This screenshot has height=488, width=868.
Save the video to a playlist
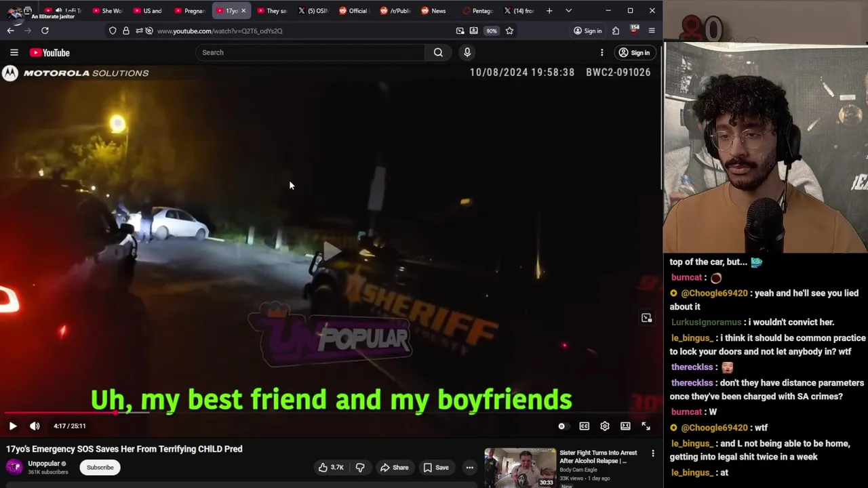436,467
